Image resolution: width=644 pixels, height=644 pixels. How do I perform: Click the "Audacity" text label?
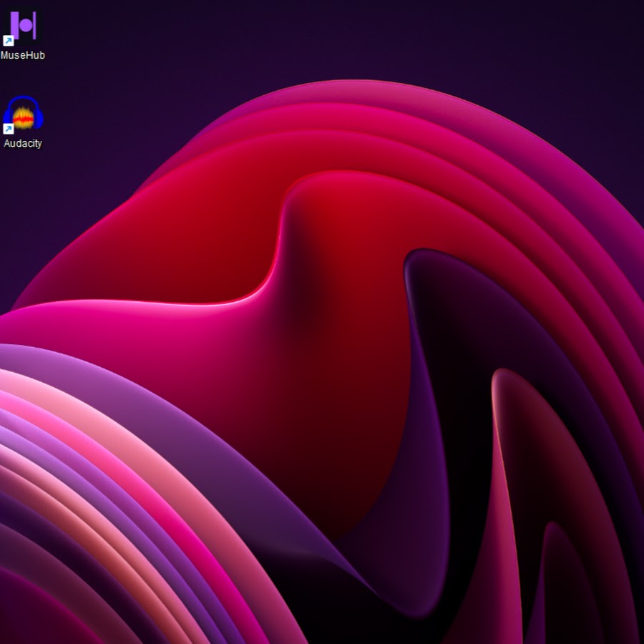point(23,143)
